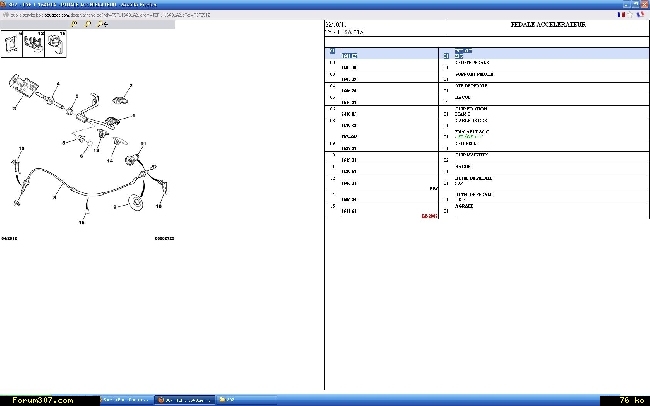Click the red reference code in the parts table
The width and height of the screenshot is (650, 406).
pos(427,215)
